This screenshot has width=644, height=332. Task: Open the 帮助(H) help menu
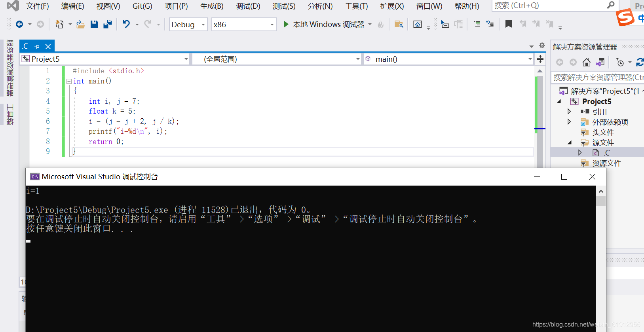click(x=467, y=6)
